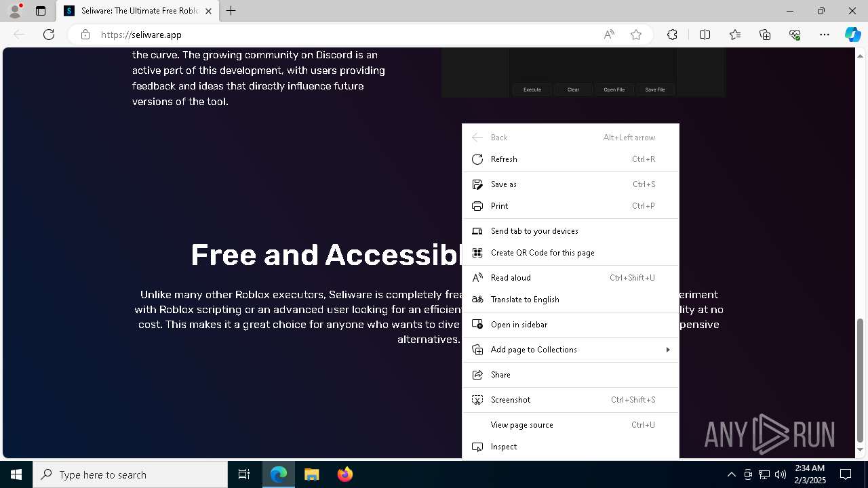View site information lock icon
Image resolution: width=868 pixels, height=488 pixels.
coord(85,35)
